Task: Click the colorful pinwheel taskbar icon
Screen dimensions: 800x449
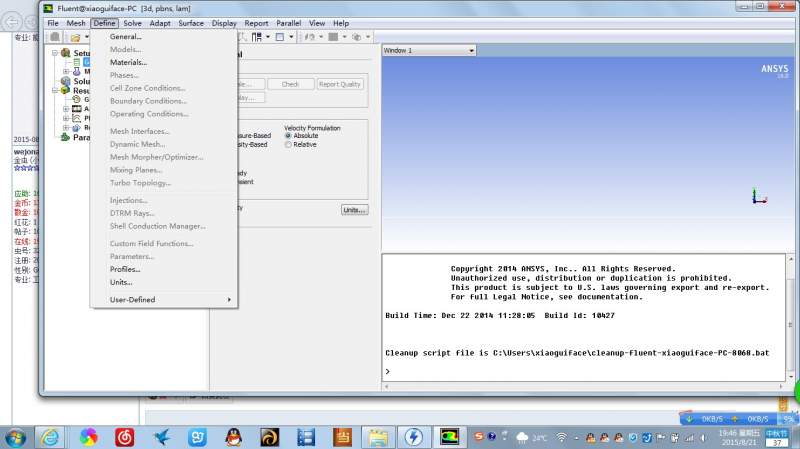Action: (x=88, y=437)
